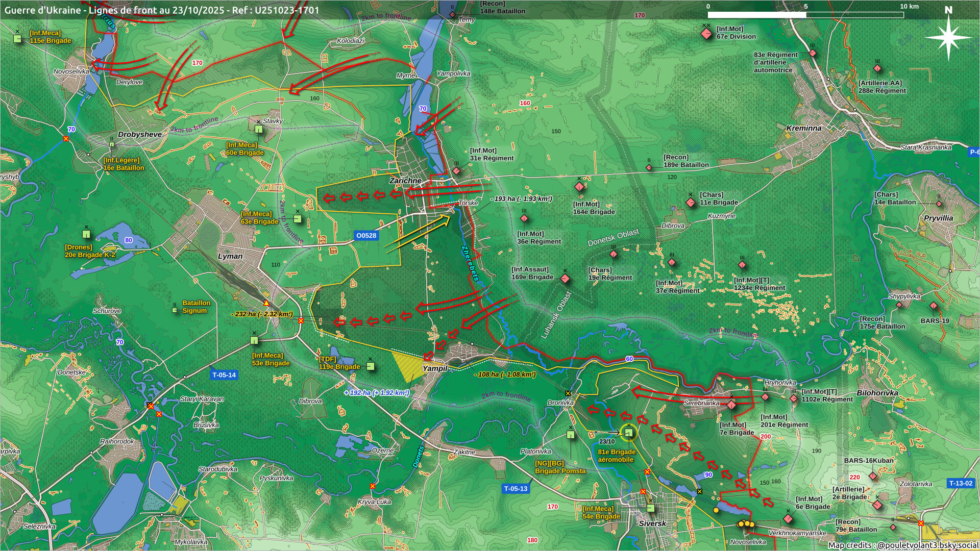
Task: Click the T-13-02 road shield label
Action: [x=961, y=483]
